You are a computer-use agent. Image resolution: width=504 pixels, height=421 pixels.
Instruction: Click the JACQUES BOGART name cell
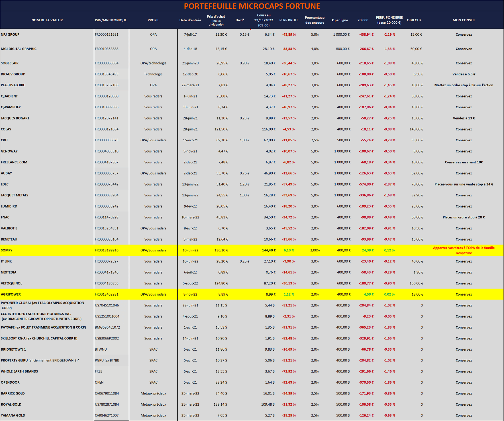[15, 118]
